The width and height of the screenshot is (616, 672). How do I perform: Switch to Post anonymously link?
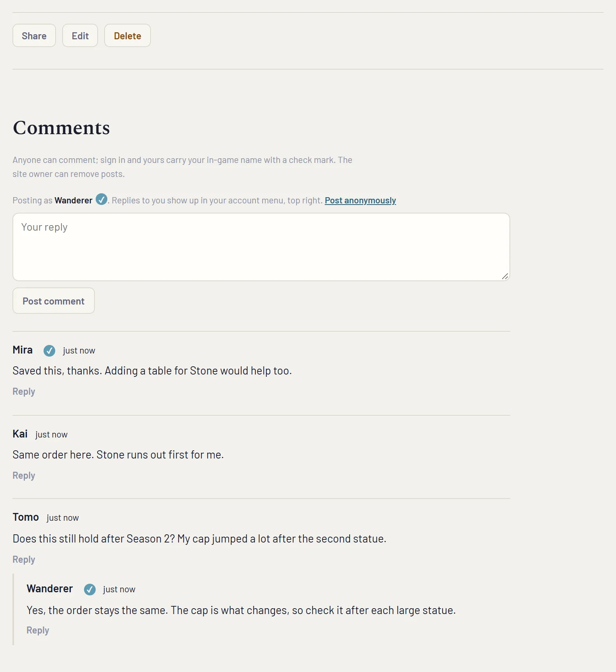click(x=360, y=201)
